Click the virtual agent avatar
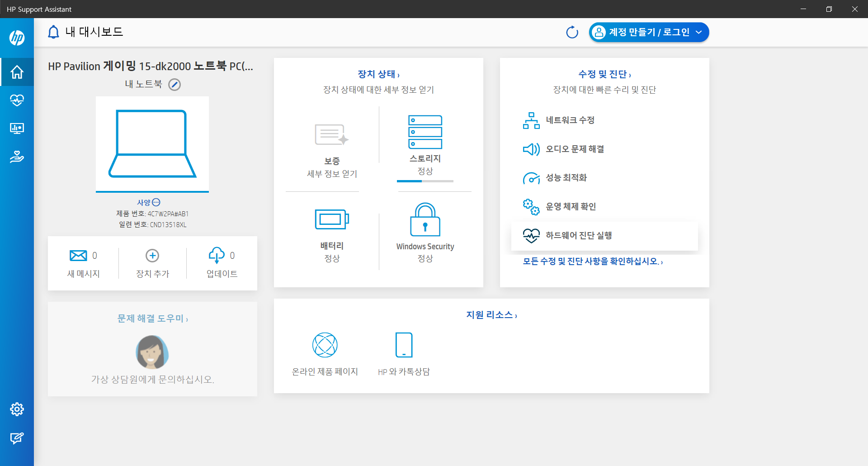The width and height of the screenshot is (868, 466). point(152,352)
